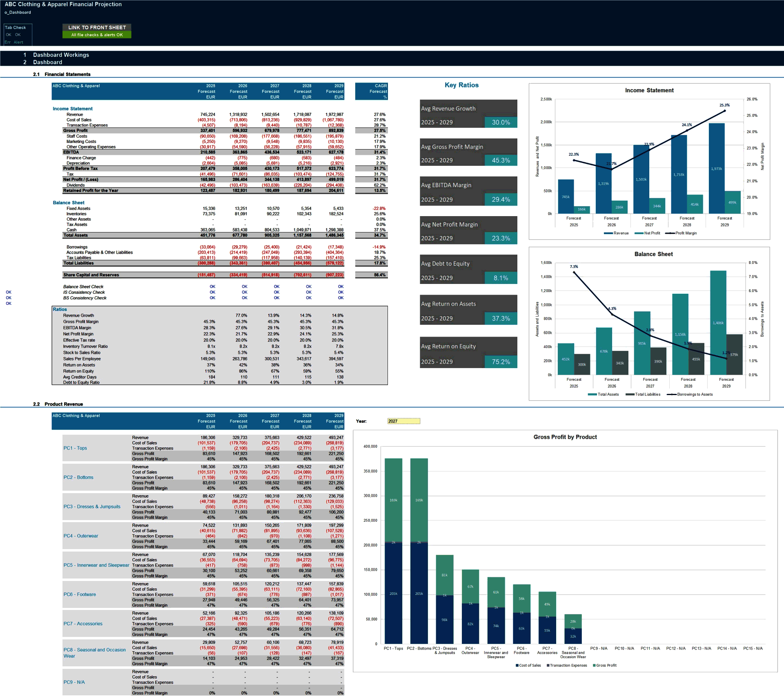Select the Debt to Equity Ratio row label

click(81, 382)
